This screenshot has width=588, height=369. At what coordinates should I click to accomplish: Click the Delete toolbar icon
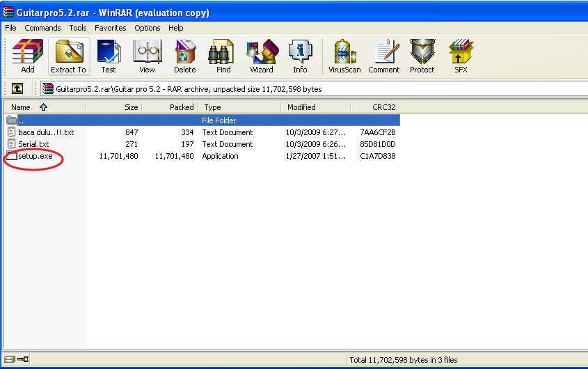(185, 56)
